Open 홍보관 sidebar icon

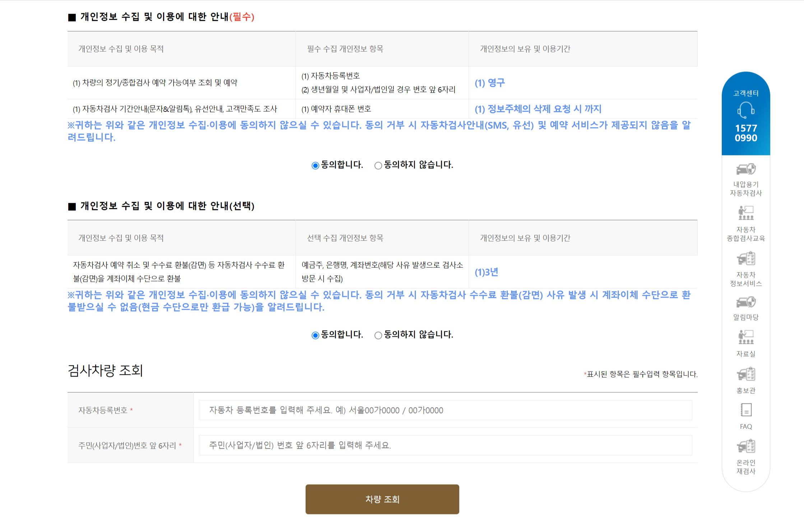(x=746, y=374)
